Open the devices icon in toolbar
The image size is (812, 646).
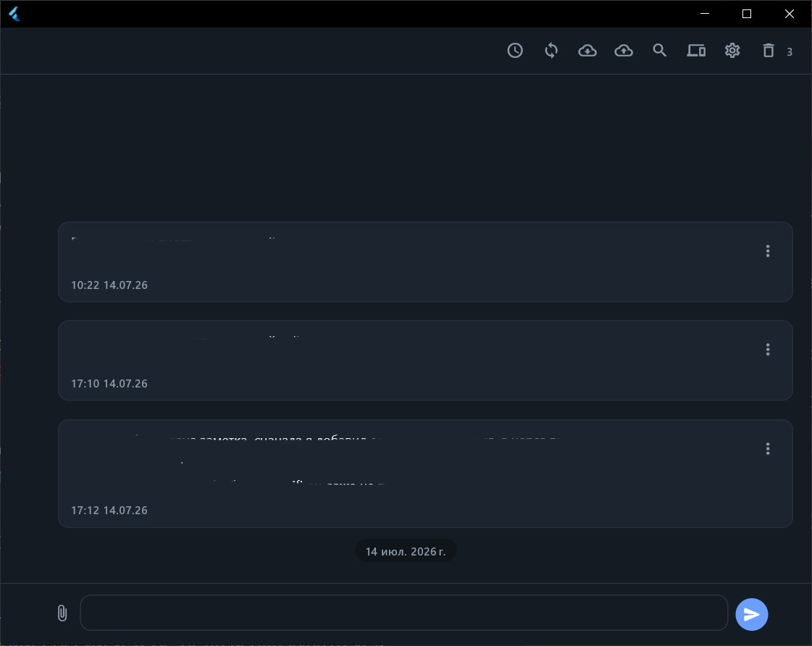point(696,51)
